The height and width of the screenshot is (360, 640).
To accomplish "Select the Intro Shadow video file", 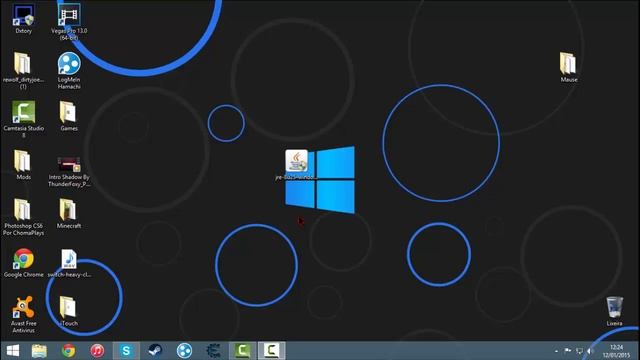I will [x=69, y=171].
